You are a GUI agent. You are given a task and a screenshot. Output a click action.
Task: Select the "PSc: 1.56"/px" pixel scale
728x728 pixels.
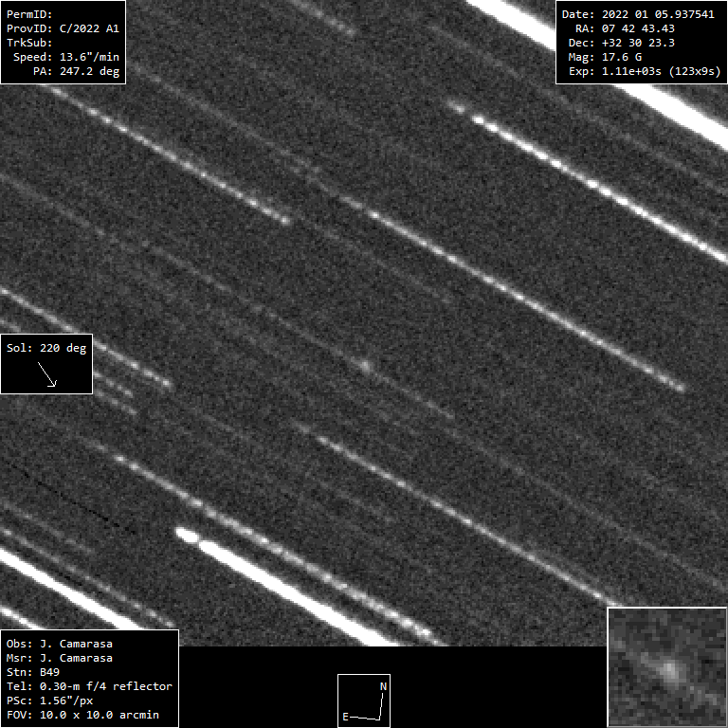[49, 701]
